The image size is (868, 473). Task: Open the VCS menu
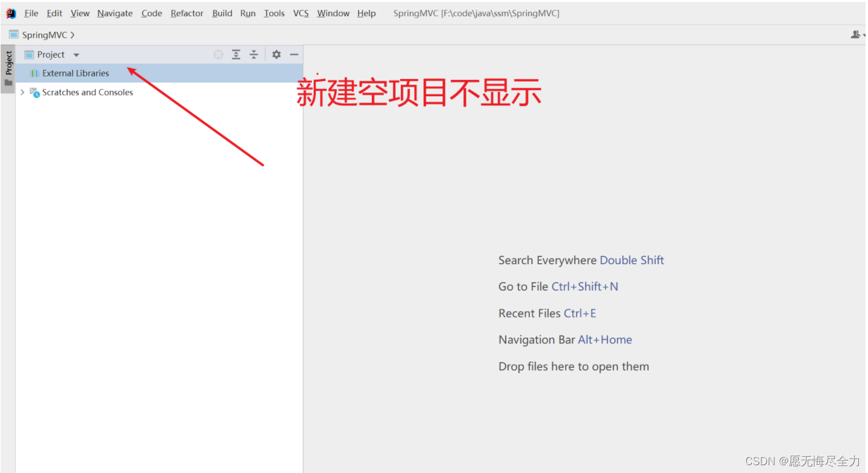coord(301,13)
